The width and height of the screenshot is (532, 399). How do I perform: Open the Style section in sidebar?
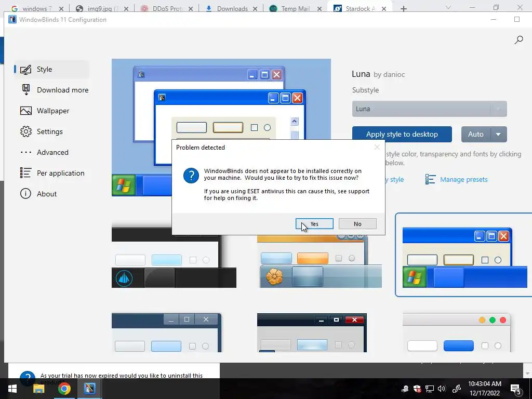[51, 69]
